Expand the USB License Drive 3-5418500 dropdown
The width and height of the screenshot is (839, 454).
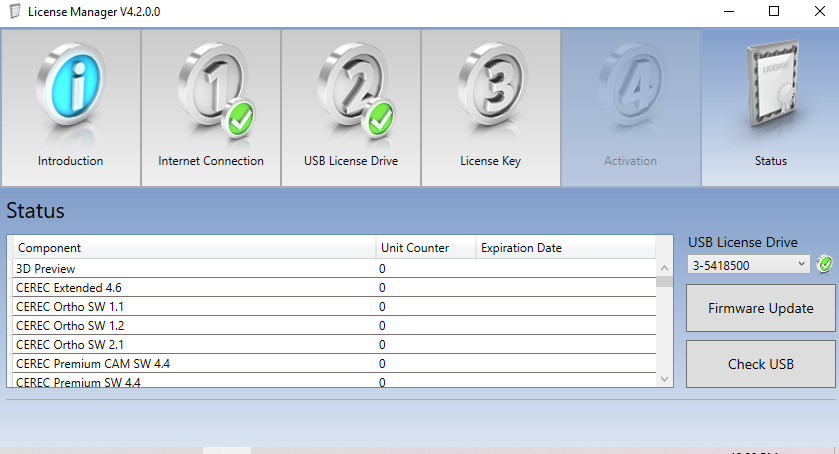(749, 264)
